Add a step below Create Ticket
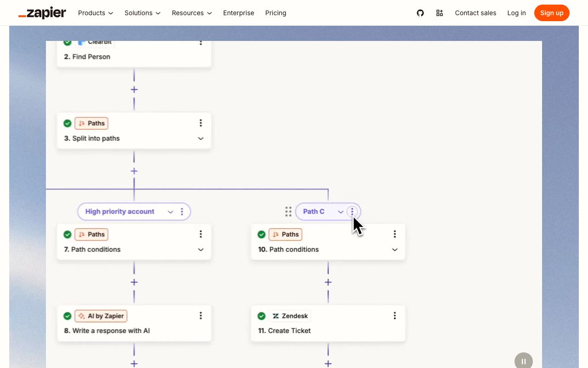Viewport: 588px width, 368px height. pos(328,363)
